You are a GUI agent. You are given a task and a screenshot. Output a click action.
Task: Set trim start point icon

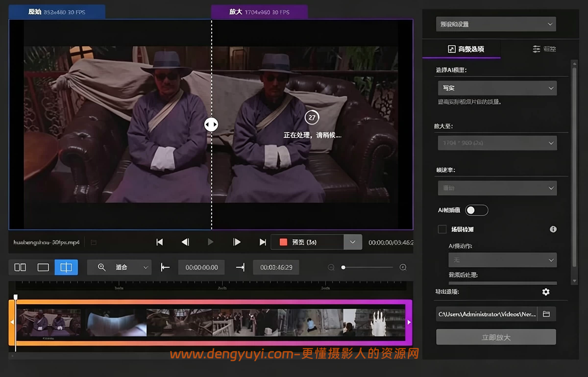(x=165, y=267)
